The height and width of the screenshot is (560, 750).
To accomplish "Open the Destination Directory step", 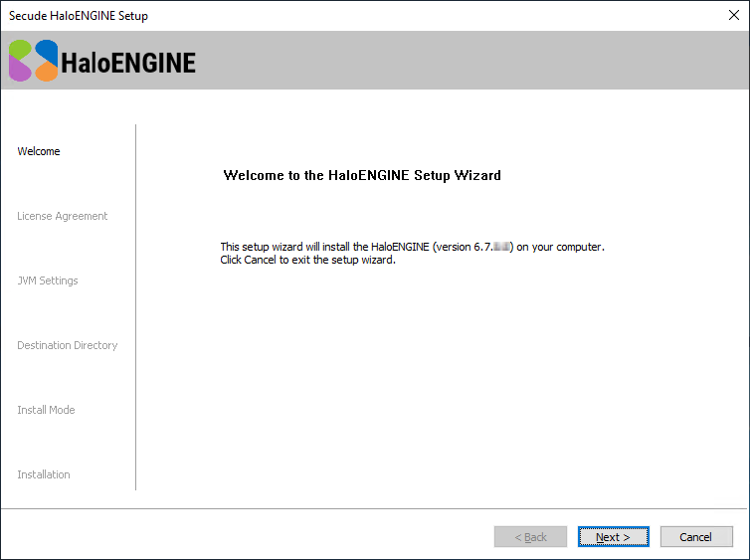I will coord(67,345).
